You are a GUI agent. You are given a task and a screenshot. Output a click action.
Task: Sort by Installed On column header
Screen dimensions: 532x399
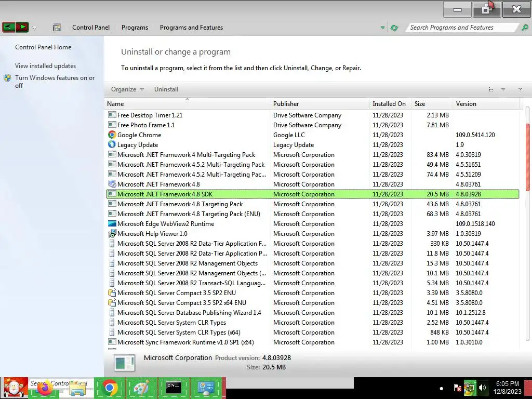390,104
